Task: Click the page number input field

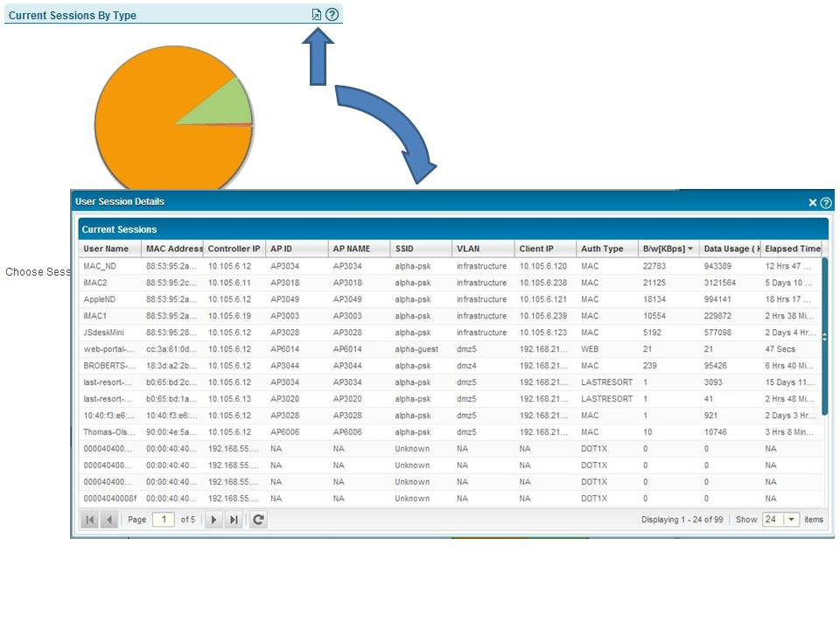Action: tap(164, 520)
